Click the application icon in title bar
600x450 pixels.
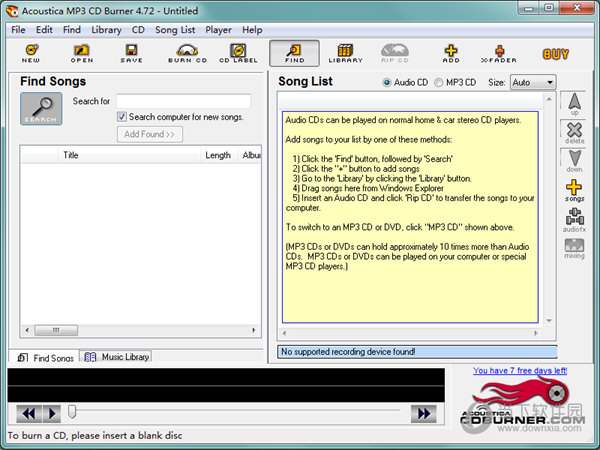[12, 11]
